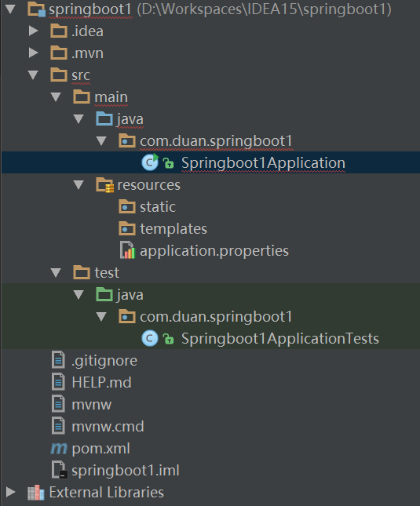Select the java label under main
Viewport: 420px width, 506px height.
point(130,119)
